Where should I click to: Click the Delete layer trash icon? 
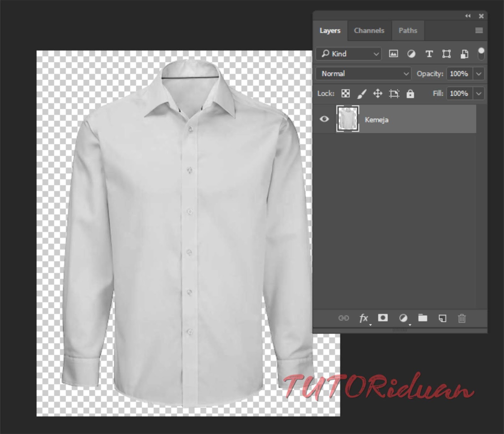pos(462,318)
